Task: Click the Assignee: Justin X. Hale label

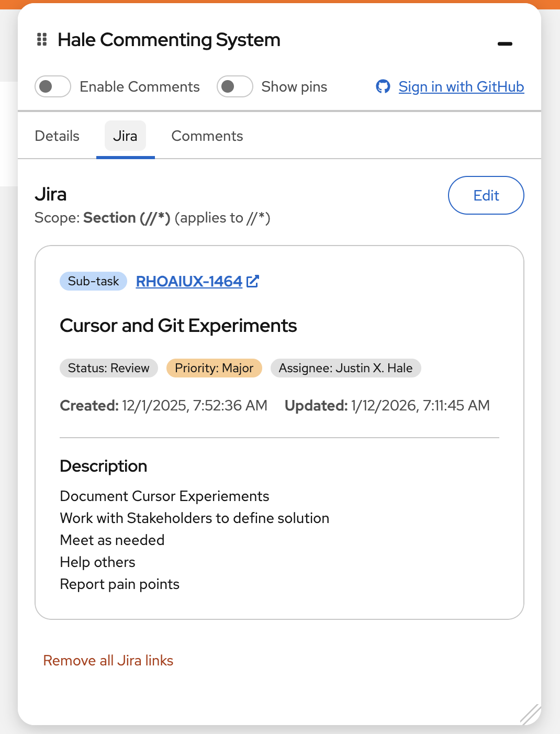Action: (x=345, y=368)
